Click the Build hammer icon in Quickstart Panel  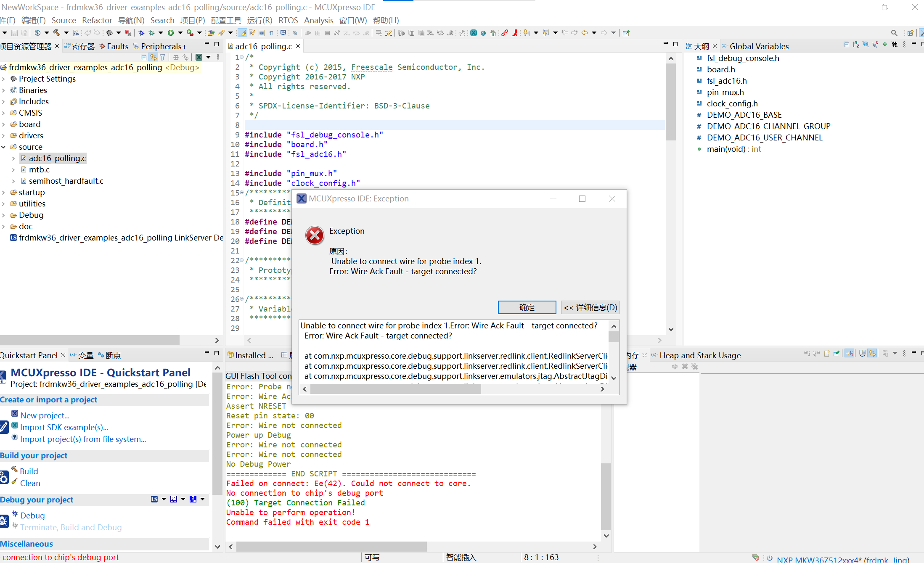15,470
